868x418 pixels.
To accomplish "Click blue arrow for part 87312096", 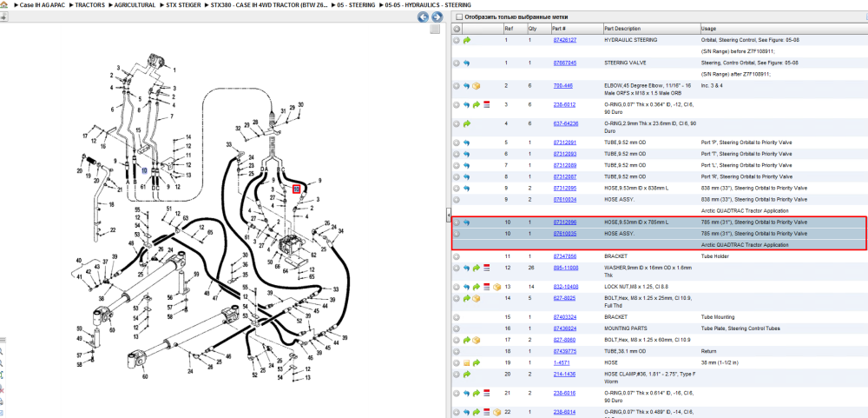I will (x=467, y=222).
